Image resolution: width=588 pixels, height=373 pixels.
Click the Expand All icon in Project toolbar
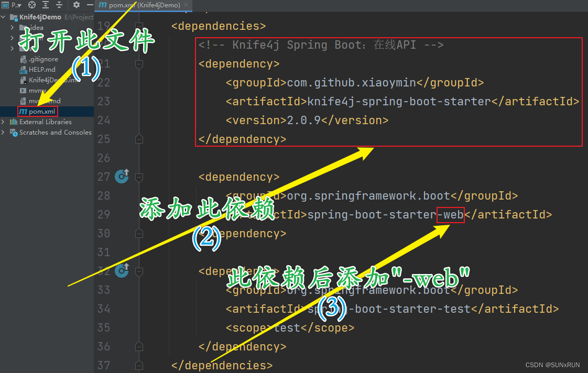click(x=45, y=5)
